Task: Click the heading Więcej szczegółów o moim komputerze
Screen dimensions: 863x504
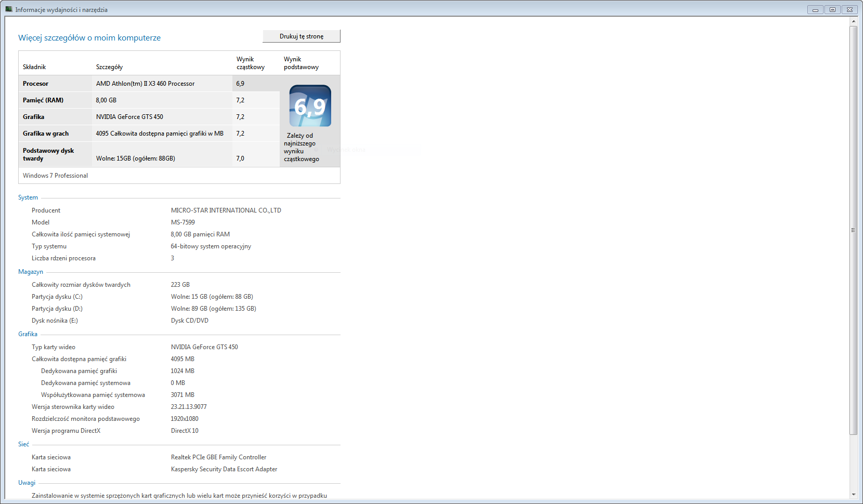Action: coord(89,38)
